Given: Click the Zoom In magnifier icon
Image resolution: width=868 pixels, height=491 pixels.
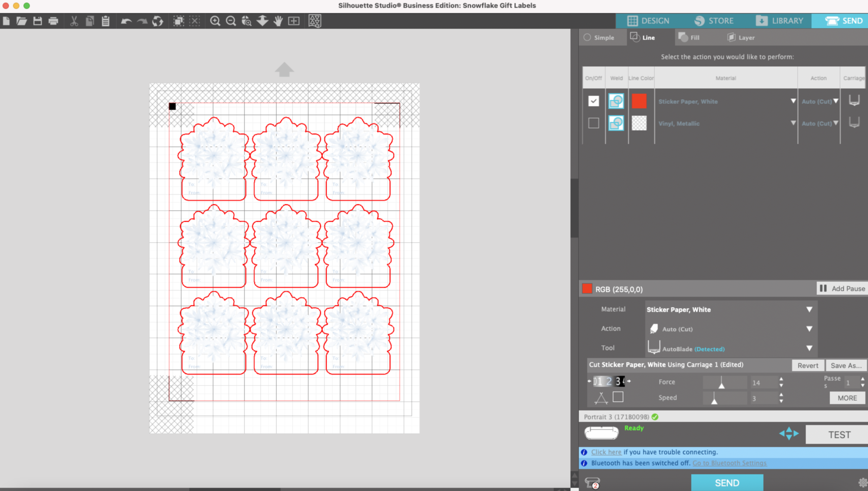Looking at the screenshot, I should pos(215,21).
